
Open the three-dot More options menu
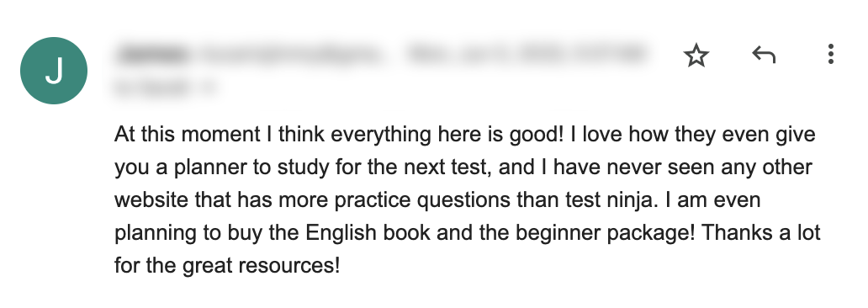point(830,55)
